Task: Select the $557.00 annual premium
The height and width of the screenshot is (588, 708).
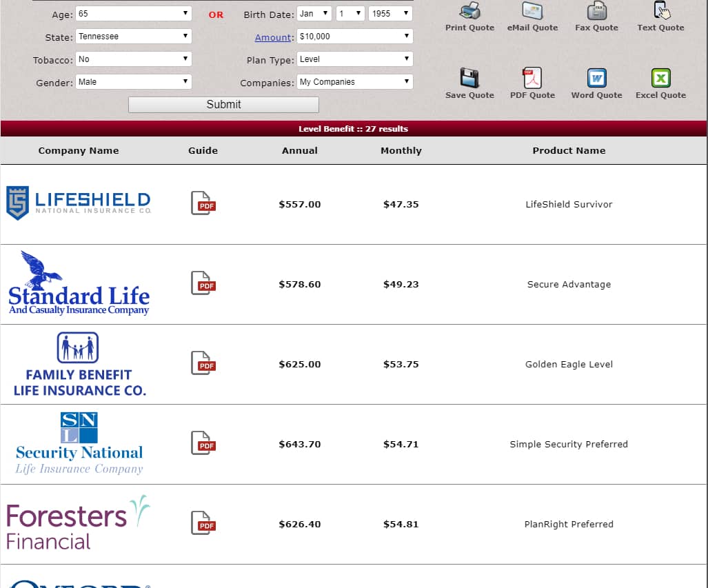Action: pyautogui.click(x=300, y=204)
